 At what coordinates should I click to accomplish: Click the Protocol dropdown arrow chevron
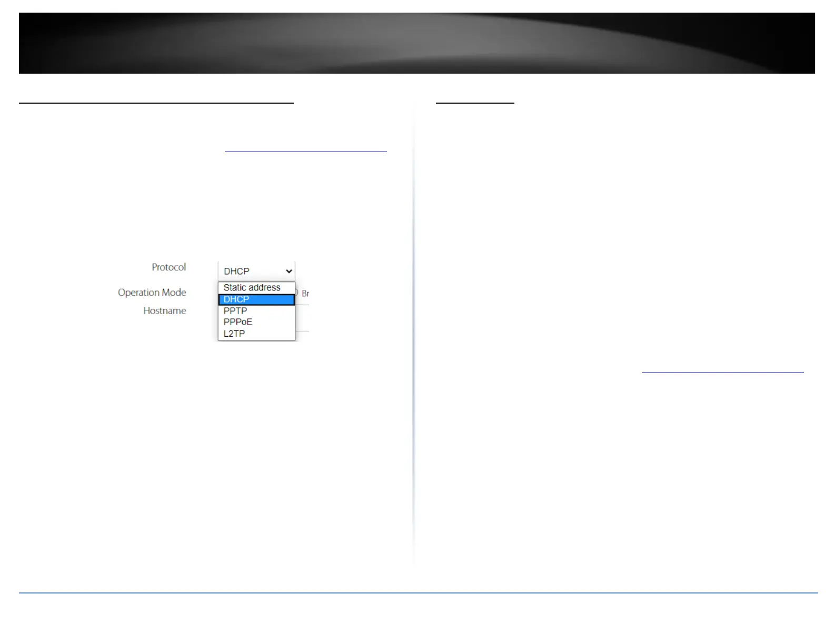pos(289,271)
